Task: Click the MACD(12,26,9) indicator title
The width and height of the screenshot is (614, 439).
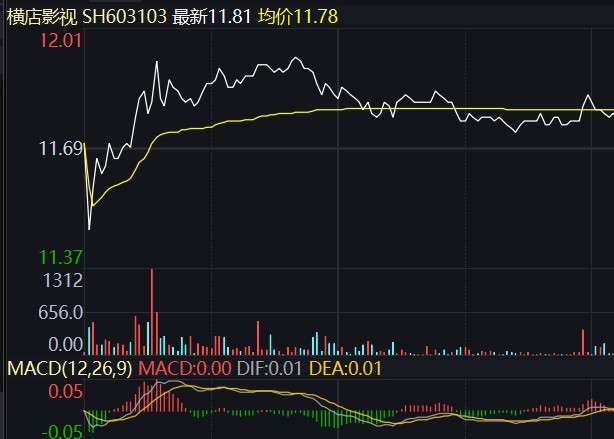Action: [x=70, y=369]
